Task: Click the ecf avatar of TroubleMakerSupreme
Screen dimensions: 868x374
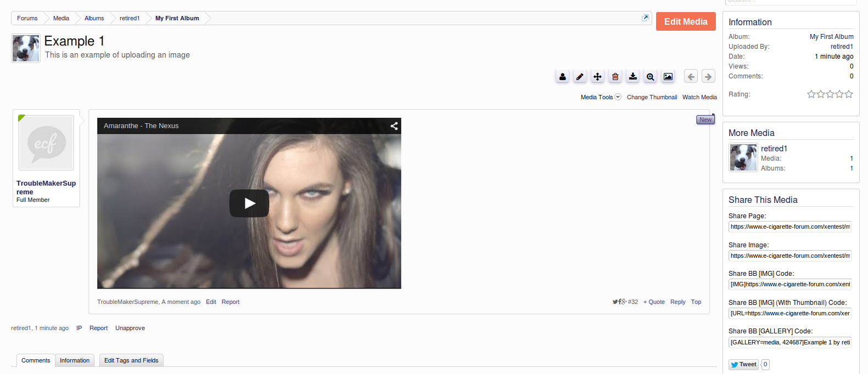Action: (x=46, y=143)
